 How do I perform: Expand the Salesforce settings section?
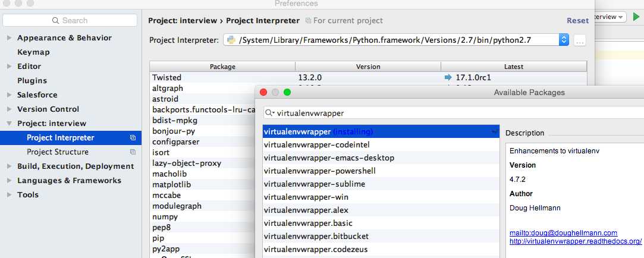point(9,95)
